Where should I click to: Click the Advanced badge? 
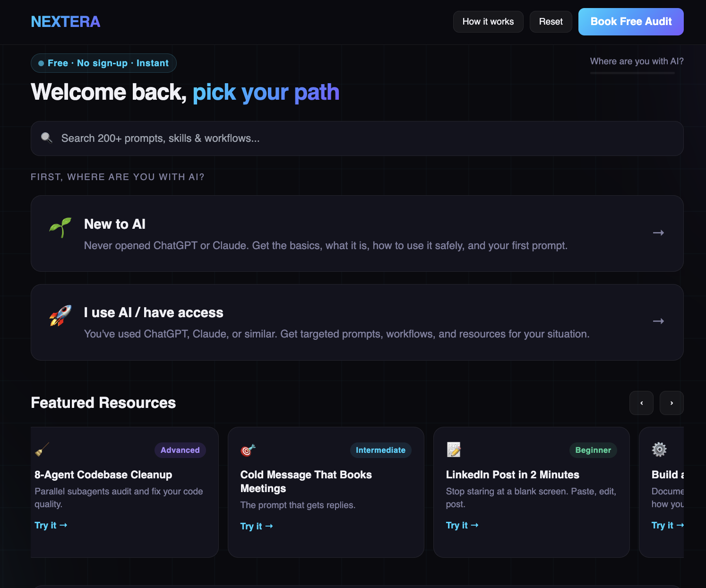coord(180,450)
